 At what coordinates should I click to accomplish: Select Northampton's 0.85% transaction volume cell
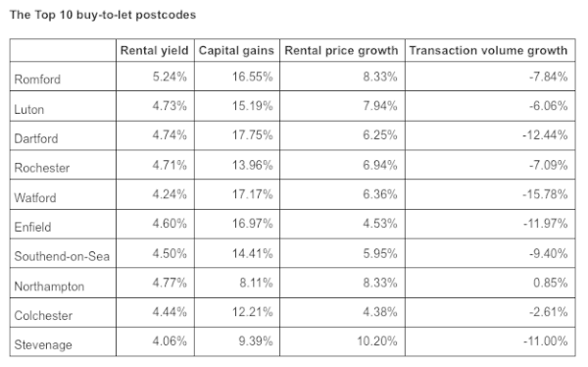coord(550,283)
